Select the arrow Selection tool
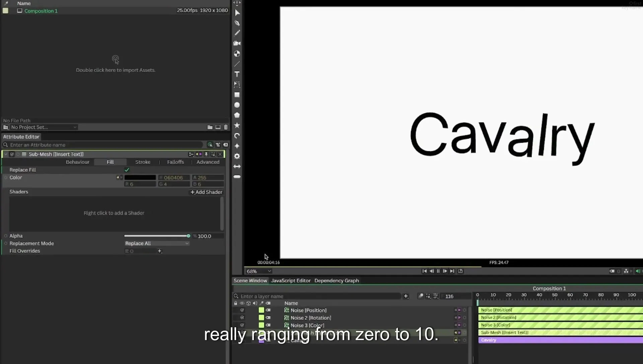Screen dimensions: 643x364 point(237,13)
